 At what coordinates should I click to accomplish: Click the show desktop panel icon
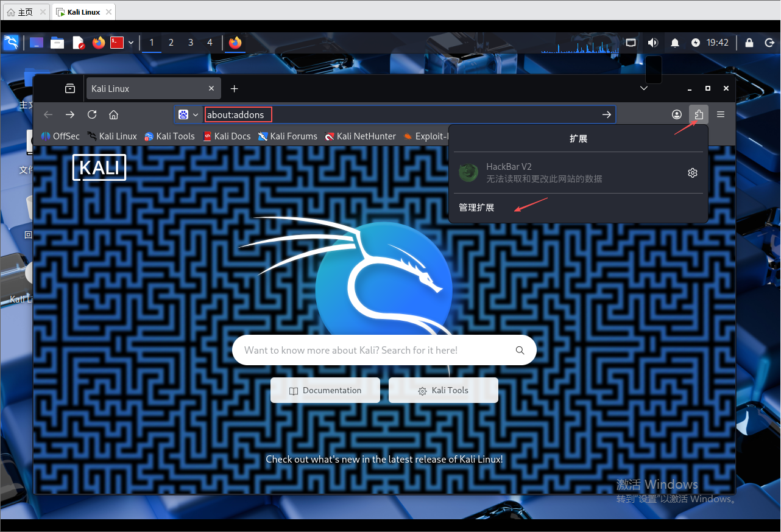[37, 43]
